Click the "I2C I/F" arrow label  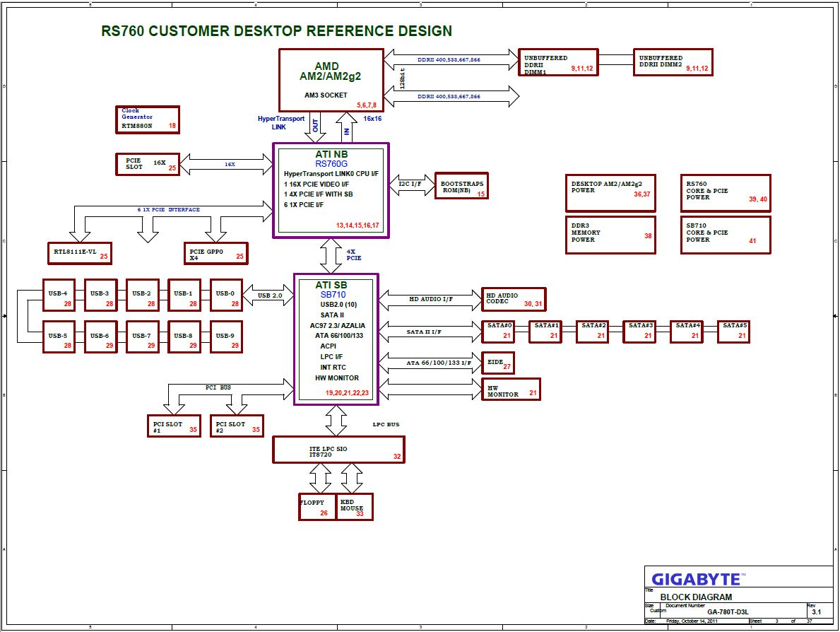[410, 184]
